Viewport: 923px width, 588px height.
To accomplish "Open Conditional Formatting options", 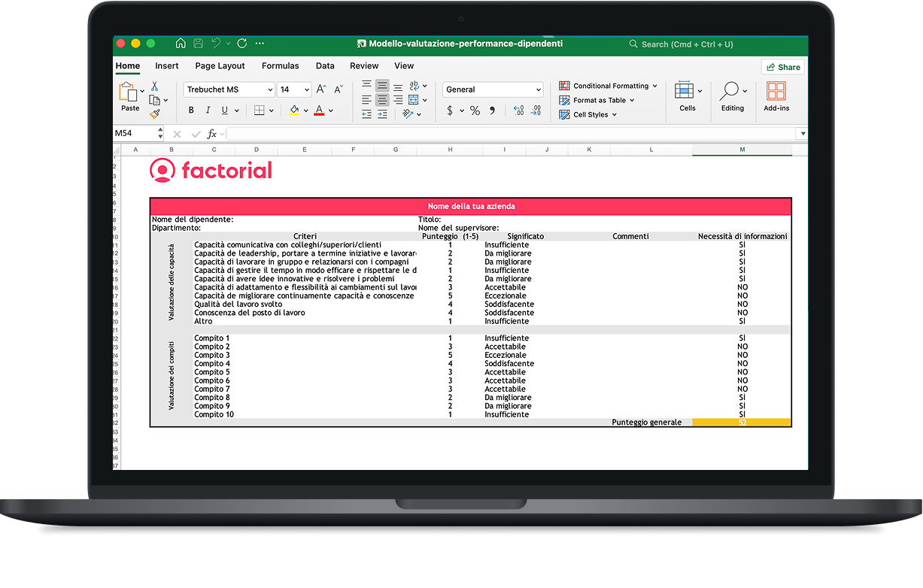I will [x=609, y=85].
